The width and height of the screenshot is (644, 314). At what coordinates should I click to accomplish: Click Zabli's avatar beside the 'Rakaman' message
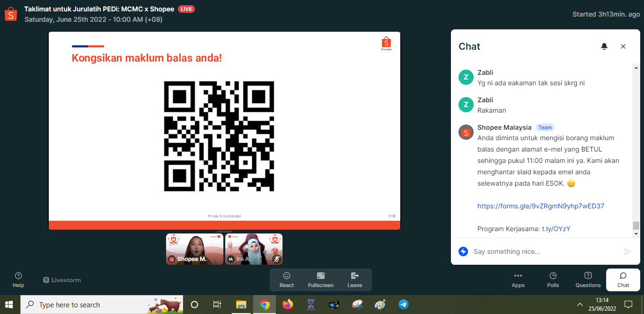[466, 105]
